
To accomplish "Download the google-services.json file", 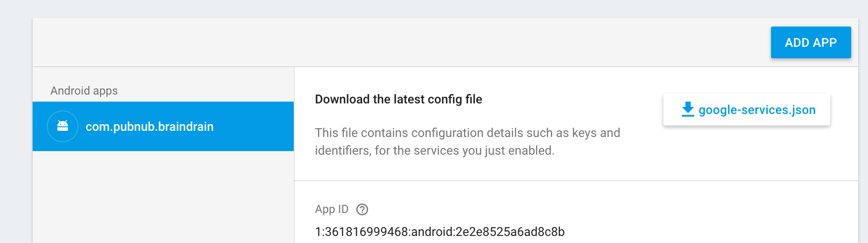I will pyautogui.click(x=756, y=110).
